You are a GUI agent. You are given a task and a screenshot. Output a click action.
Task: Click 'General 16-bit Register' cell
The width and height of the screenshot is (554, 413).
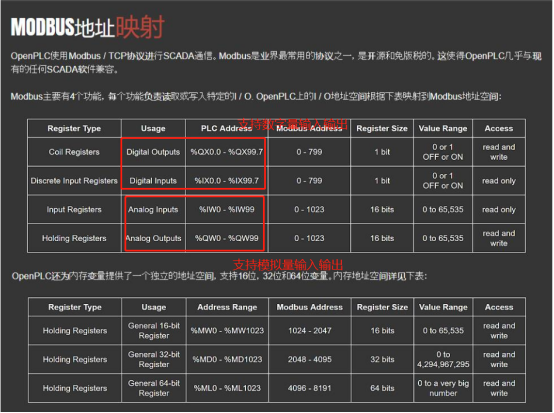[x=154, y=331]
